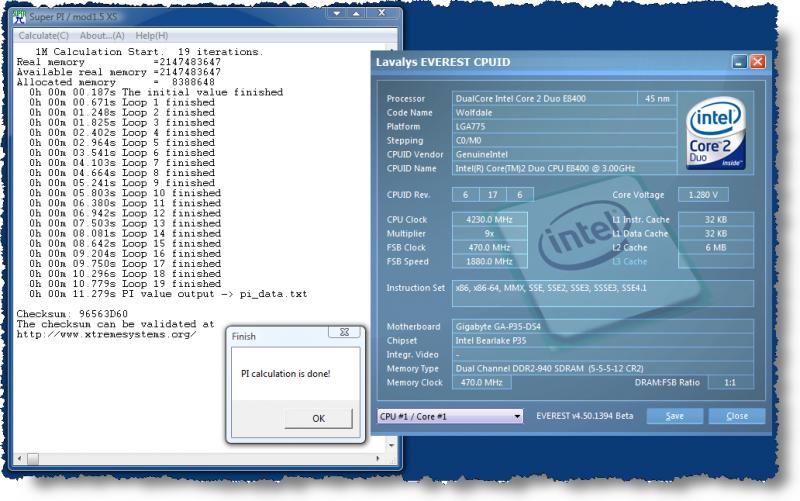Image resolution: width=800 pixels, height=501 pixels.
Task: Click the Super PI maximize arrow button
Action: pos(356,14)
